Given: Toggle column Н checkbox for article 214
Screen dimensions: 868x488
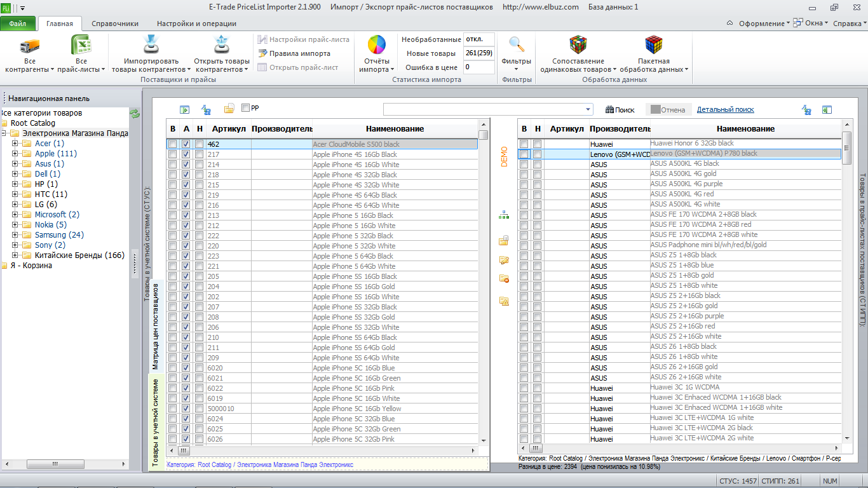Looking at the screenshot, I should 200,165.
